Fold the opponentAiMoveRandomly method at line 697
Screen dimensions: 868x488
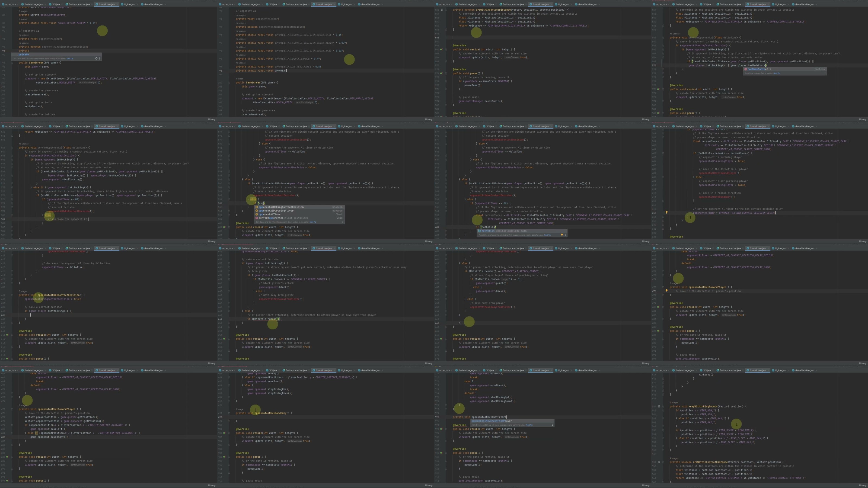(229, 413)
